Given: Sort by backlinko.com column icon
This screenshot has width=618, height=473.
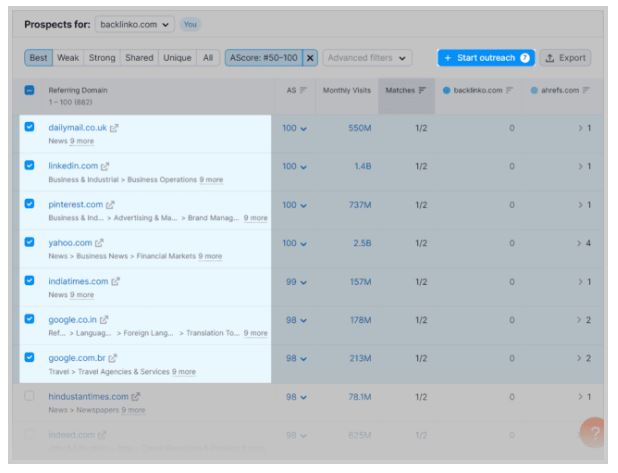Looking at the screenshot, I should [509, 90].
